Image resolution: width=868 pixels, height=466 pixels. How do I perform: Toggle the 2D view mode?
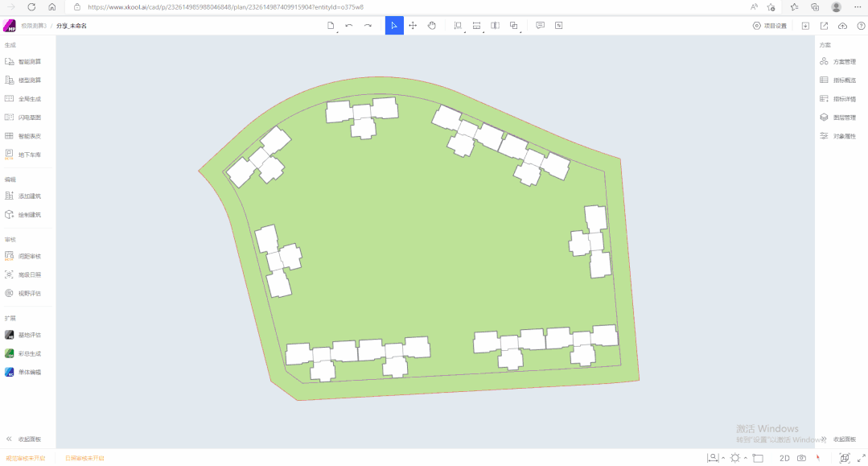784,458
